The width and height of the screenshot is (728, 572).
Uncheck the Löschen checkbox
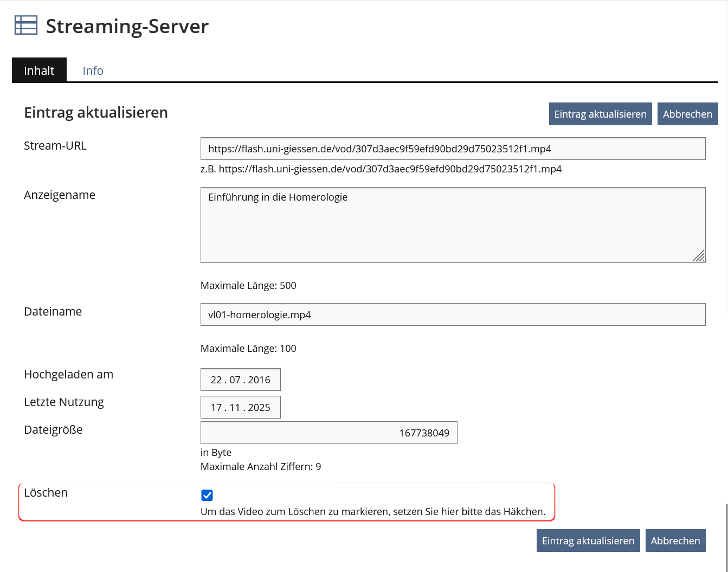pos(207,495)
